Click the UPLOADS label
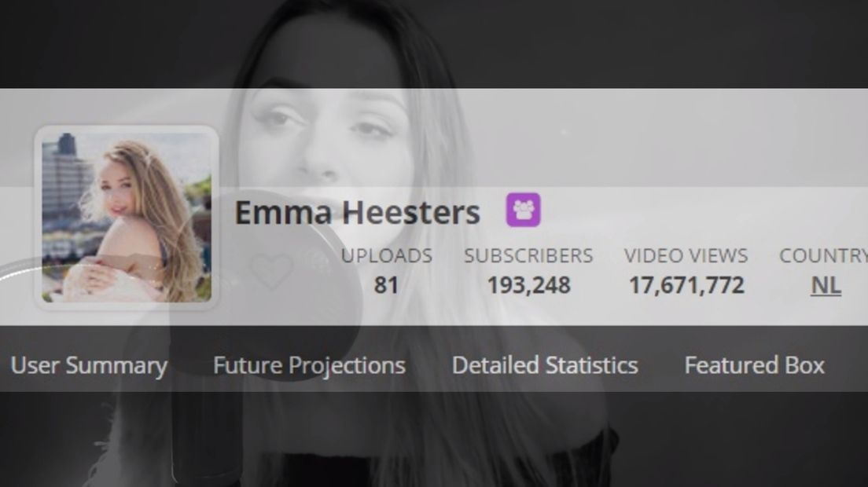Screen dimensions: 868x487 (386, 255)
